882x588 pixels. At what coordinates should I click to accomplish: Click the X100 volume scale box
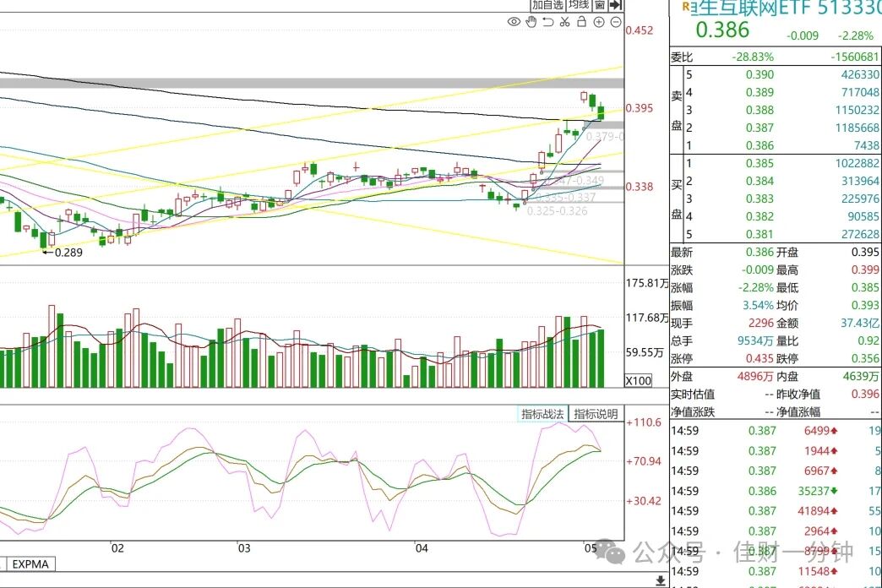(639, 380)
